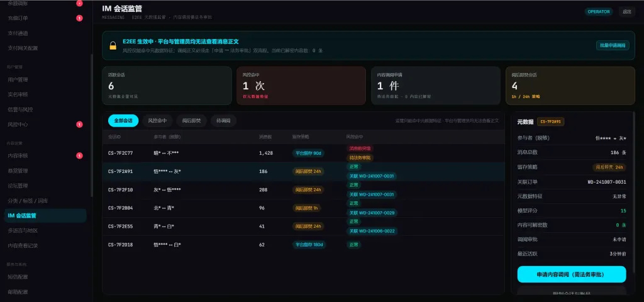Click red badge next to 风控中心

[x=79, y=124]
